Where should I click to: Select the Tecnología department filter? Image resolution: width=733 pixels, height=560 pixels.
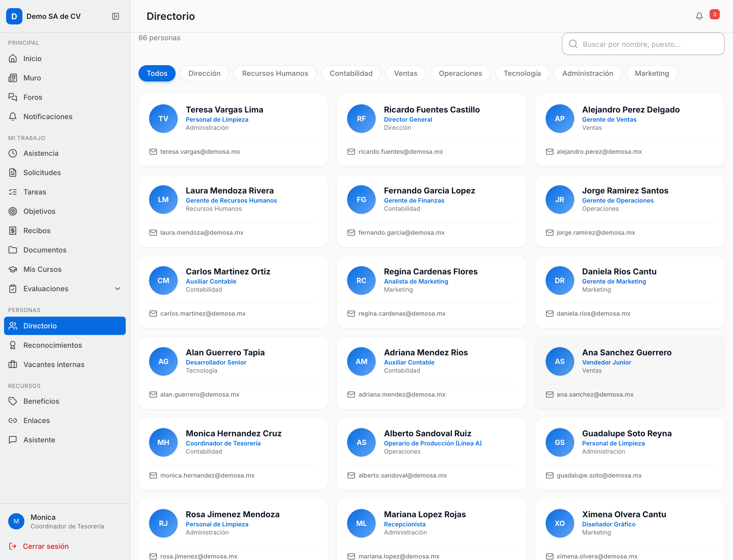pyautogui.click(x=522, y=73)
